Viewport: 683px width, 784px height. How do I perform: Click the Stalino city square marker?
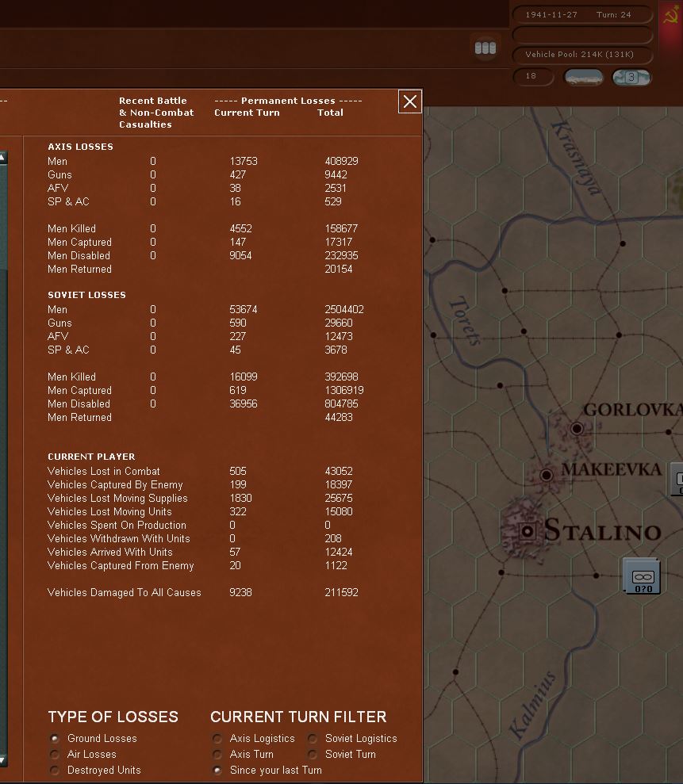527,531
